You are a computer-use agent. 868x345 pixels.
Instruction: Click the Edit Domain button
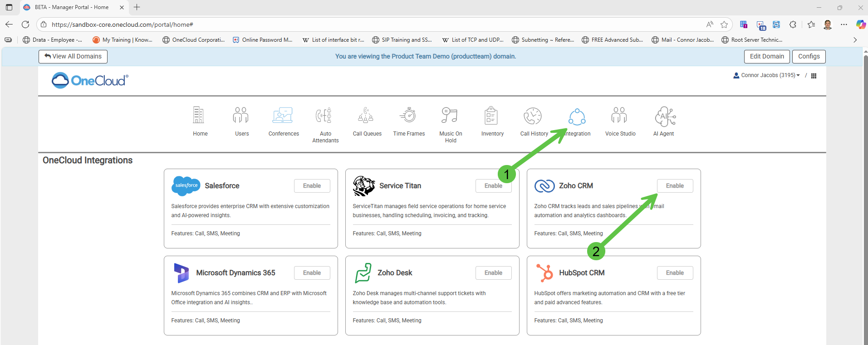(766, 56)
